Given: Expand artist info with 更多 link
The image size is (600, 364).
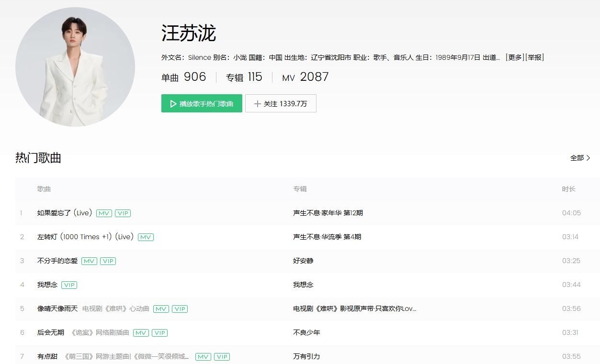Looking at the screenshot, I should pyautogui.click(x=515, y=57).
